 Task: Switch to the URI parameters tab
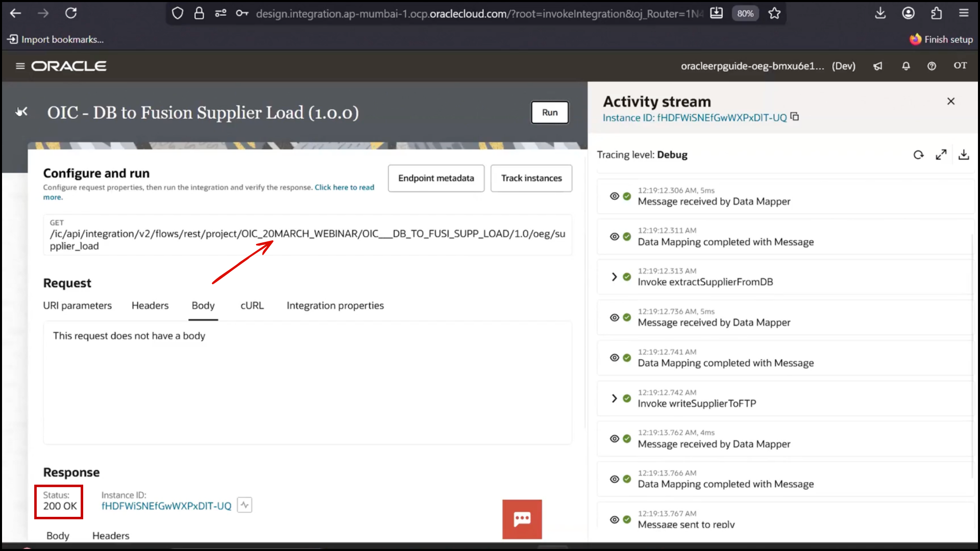(77, 306)
